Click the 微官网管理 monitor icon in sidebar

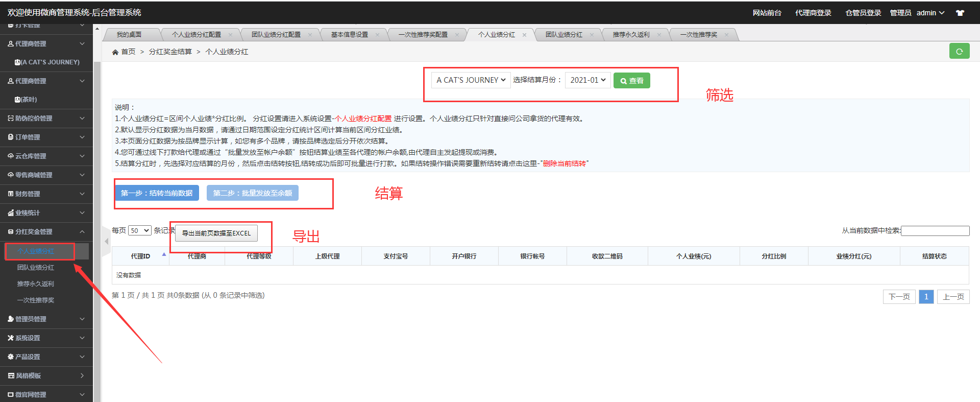(x=11, y=395)
